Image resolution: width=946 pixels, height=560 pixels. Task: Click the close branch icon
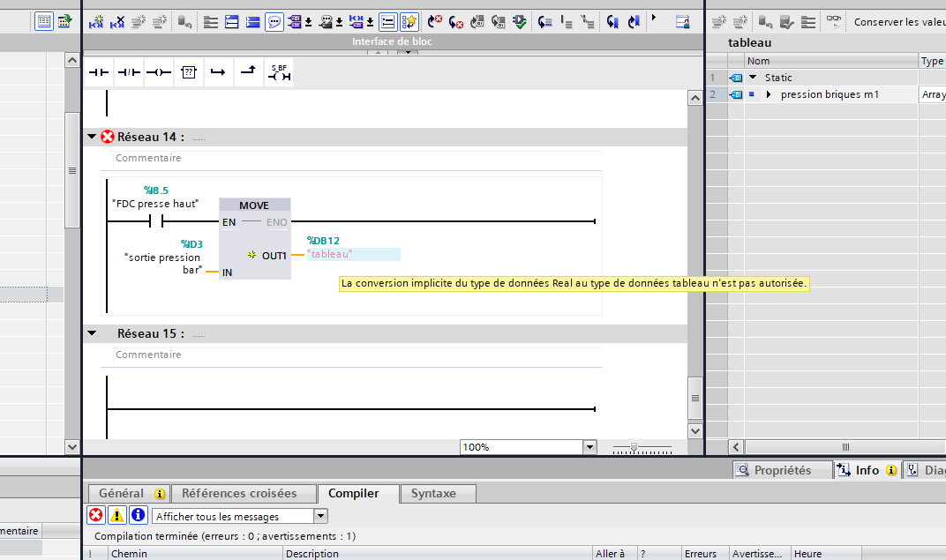pyautogui.click(x=248, y=73)
